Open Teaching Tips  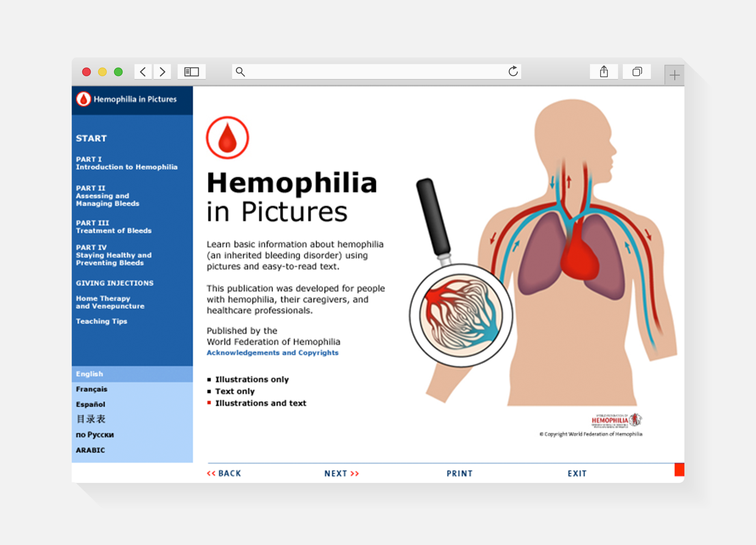(101, 321)
